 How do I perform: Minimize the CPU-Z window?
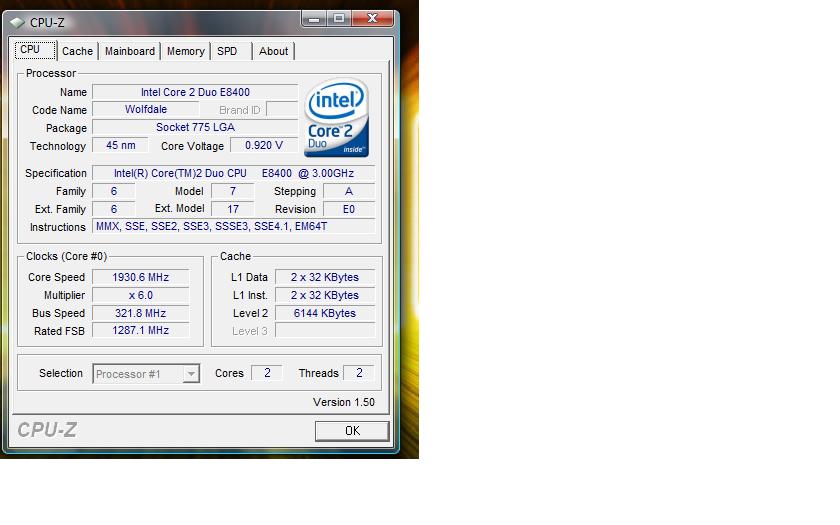click(314, 19)
